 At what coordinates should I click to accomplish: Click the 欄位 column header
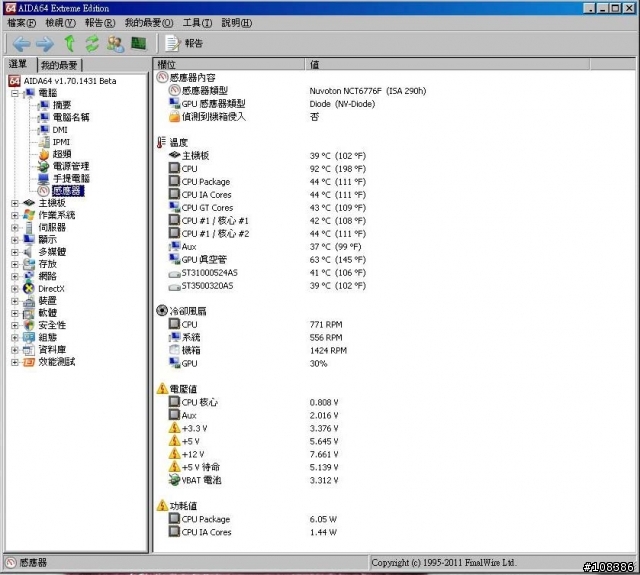pyautogui.click(x=229, y=64)
